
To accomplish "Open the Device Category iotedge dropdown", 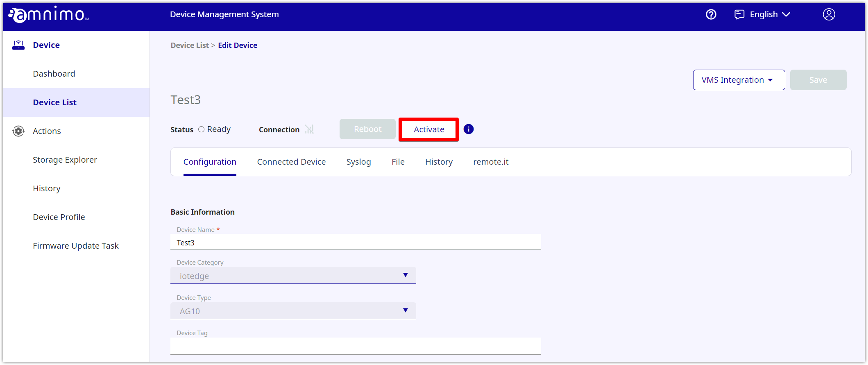I will pos(293,276).
